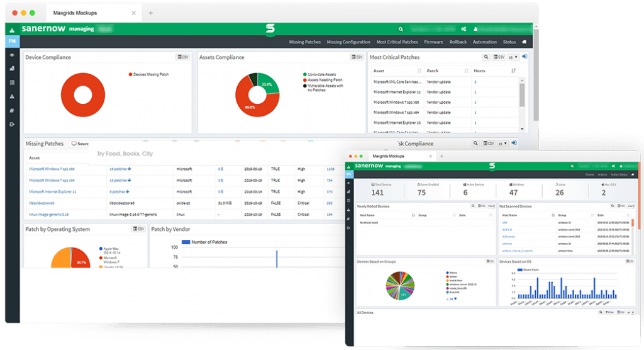
Task: Search within Most Critical Patches panel
Action: (x=486, y=57)
